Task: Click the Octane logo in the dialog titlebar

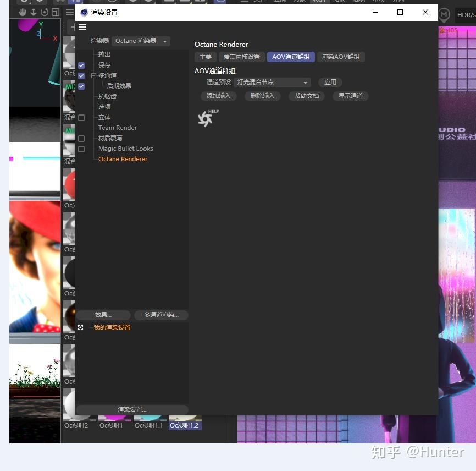Action: tap(83, 12)
